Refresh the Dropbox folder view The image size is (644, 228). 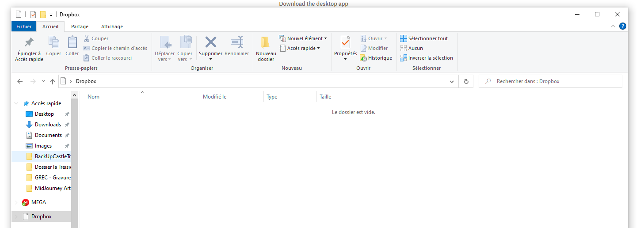(466, 81)
